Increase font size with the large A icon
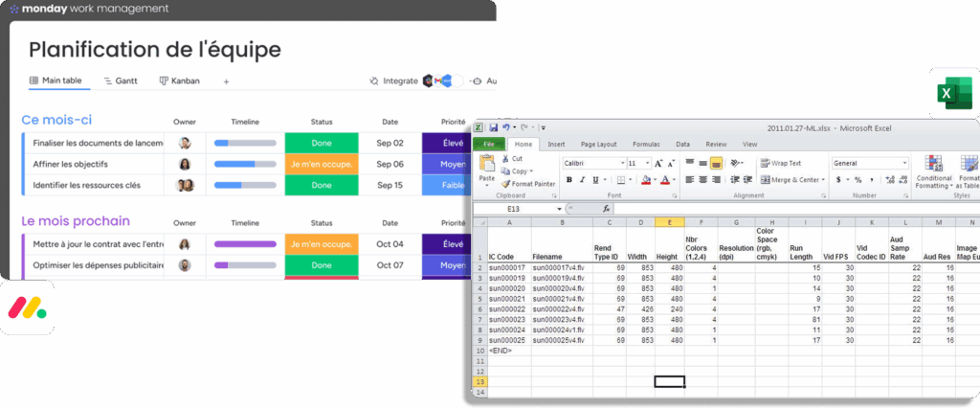The height and width of the screenshot is (409, 980). (x=658, y=163)
